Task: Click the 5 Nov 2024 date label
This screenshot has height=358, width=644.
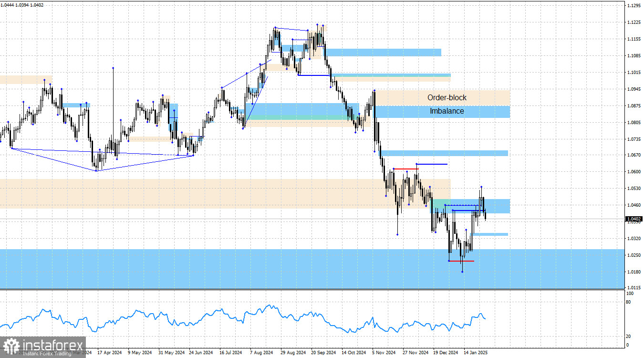Action: point(384,353)
